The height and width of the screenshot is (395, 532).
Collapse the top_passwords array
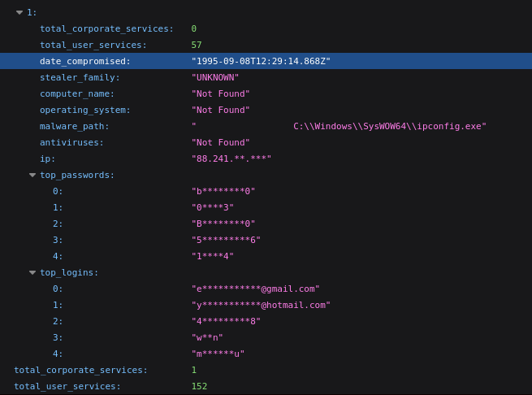click(x=32, y=176)
